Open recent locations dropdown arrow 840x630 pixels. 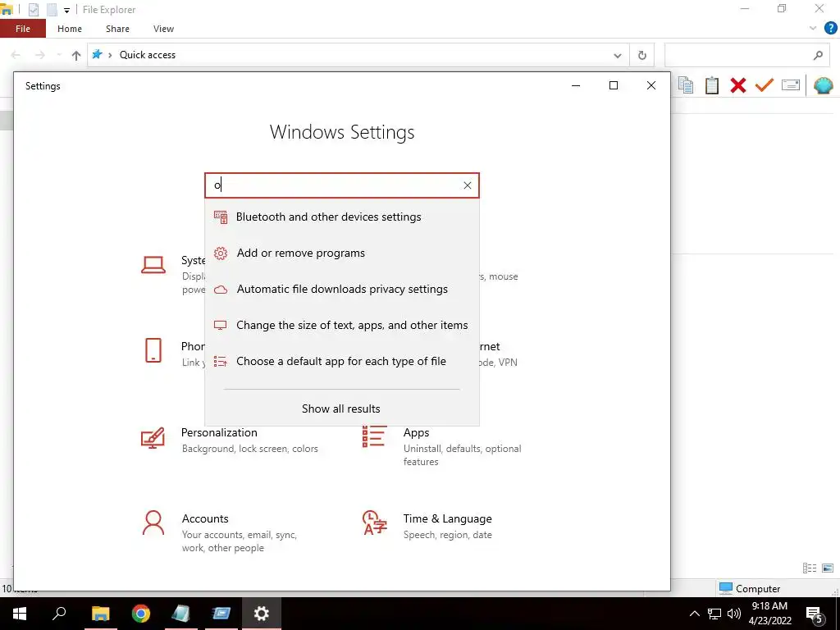(59, 55)
